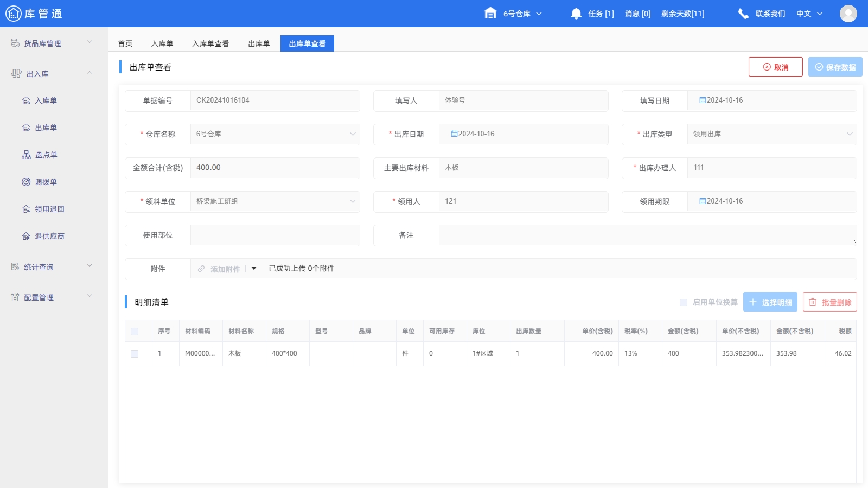Open 消息 [0] in header
868x488 pixels.
[x=638, y=14]
